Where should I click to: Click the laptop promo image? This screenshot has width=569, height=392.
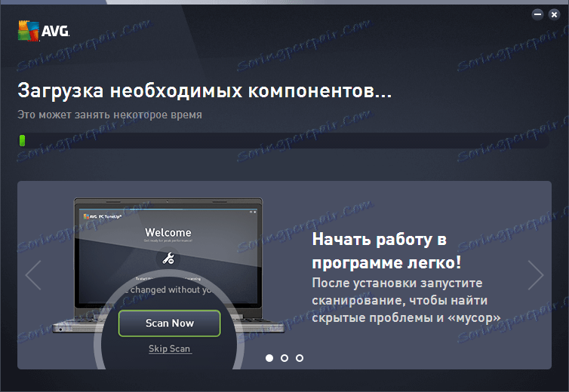[x=168, y=283]
